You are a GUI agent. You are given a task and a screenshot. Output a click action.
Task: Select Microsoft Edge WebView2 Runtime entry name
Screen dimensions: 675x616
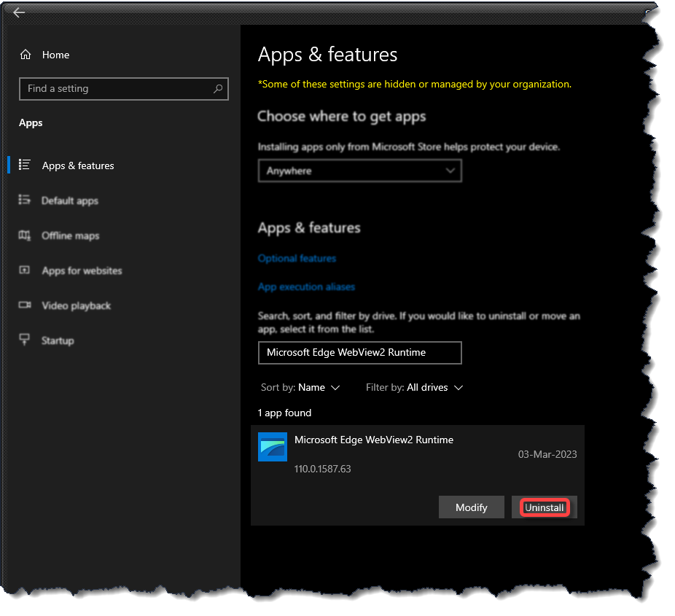[374, 440]
